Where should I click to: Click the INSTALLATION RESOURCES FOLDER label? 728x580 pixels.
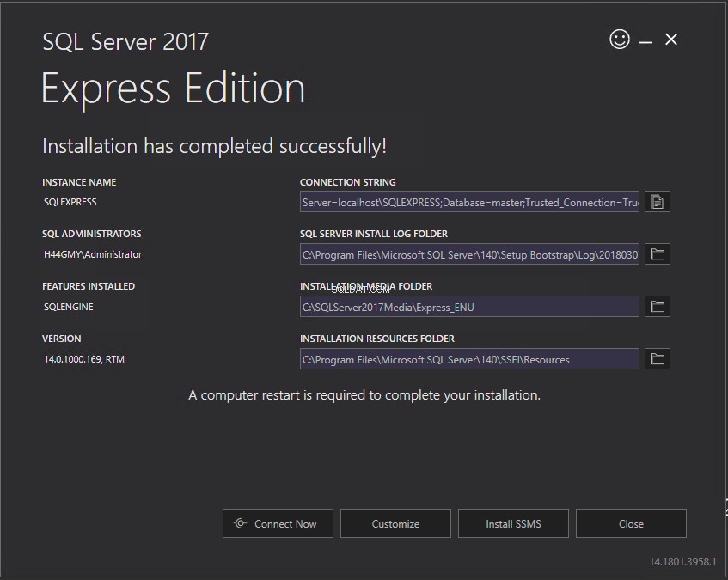(377, 339)
